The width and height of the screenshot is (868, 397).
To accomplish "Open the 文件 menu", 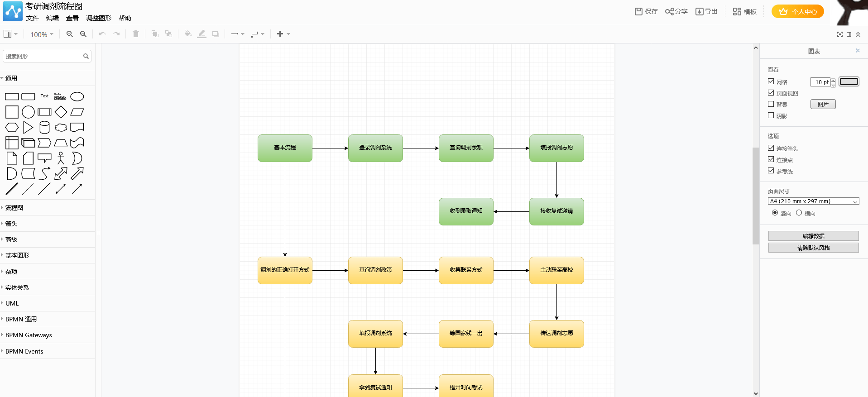I will coord(33,18).
